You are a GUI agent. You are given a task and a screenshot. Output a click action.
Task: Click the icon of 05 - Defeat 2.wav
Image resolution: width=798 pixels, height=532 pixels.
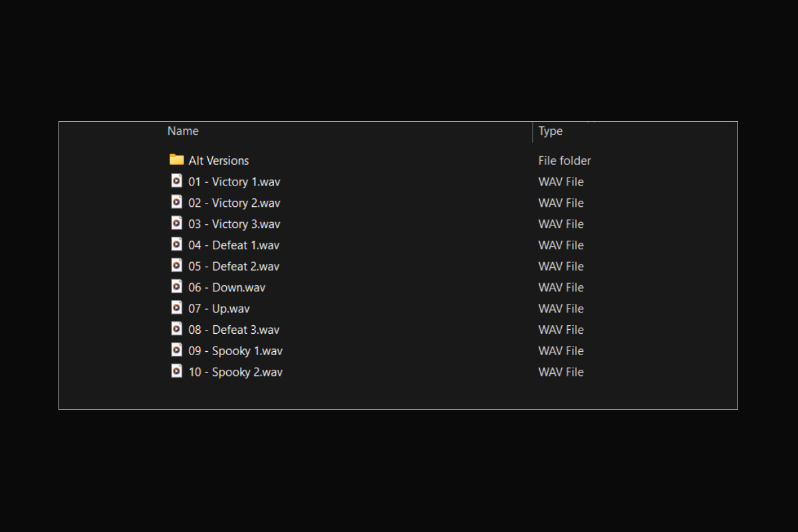point(176,265)
